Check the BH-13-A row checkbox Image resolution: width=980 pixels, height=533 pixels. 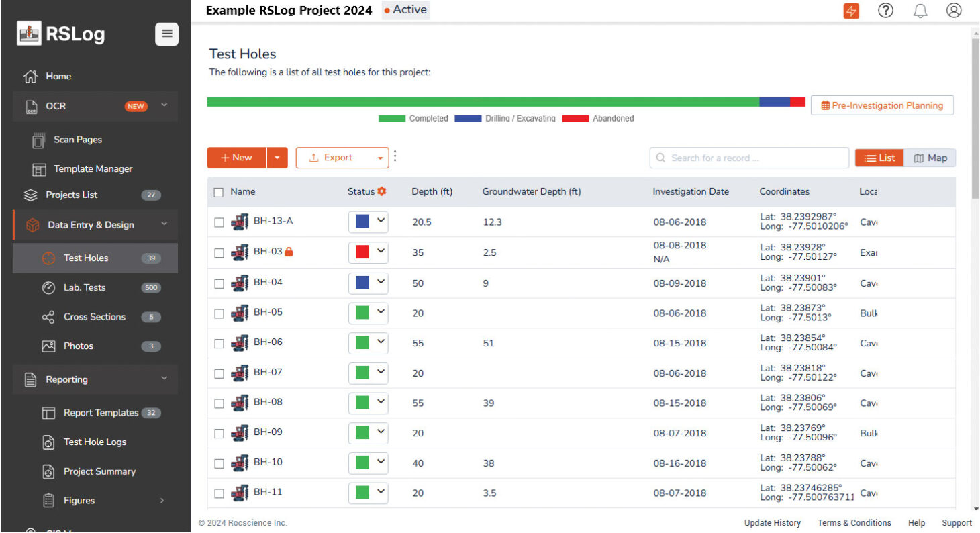[x=219, y=222]
